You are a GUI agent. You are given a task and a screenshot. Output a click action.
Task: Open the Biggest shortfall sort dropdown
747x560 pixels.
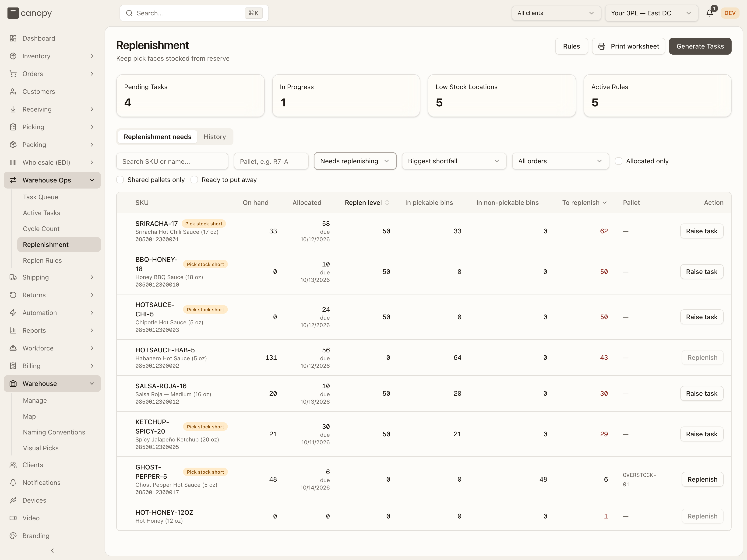click(454, 161)
